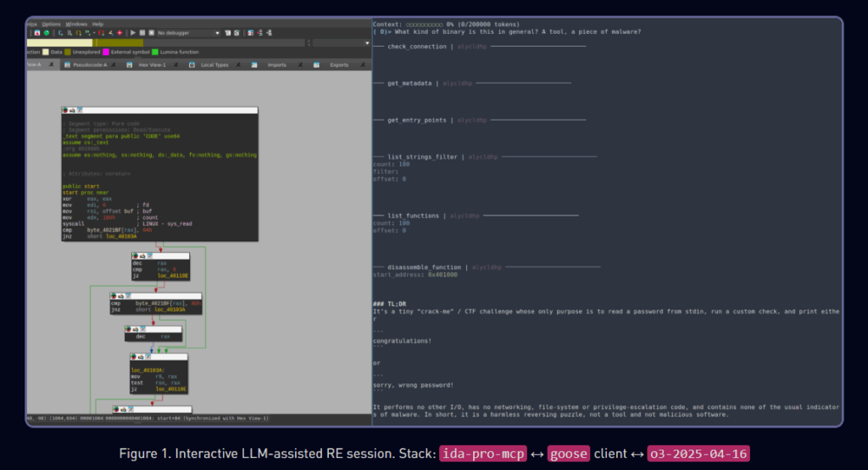The width and height of the screenshot is (868, 470).
Task: Click the blue code 'C' toolbar icon
Action: [x=60, y=33]
